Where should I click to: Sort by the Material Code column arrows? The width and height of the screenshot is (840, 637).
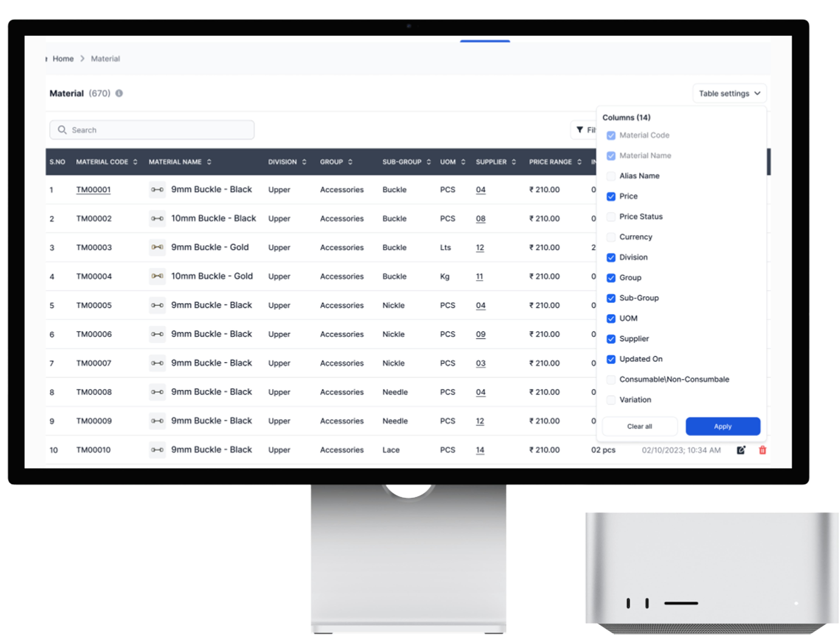(x=135, y=162)
